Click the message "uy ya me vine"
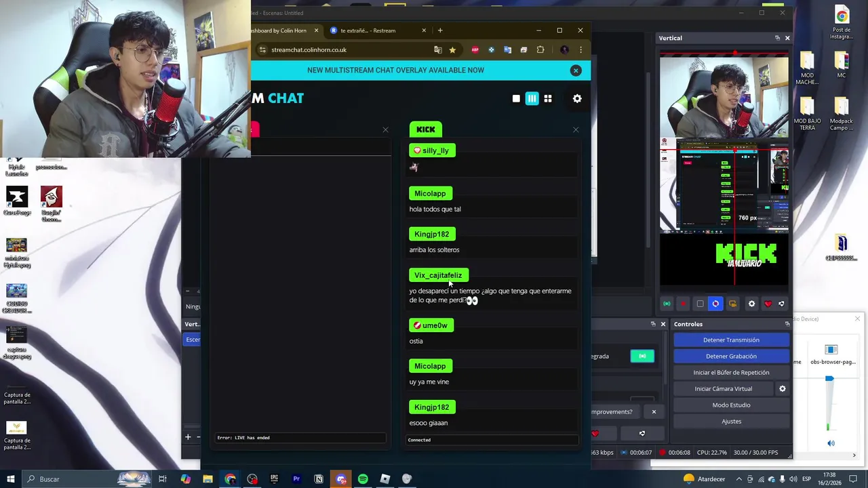This screenshot has height=488, width=868. point(429,382)
